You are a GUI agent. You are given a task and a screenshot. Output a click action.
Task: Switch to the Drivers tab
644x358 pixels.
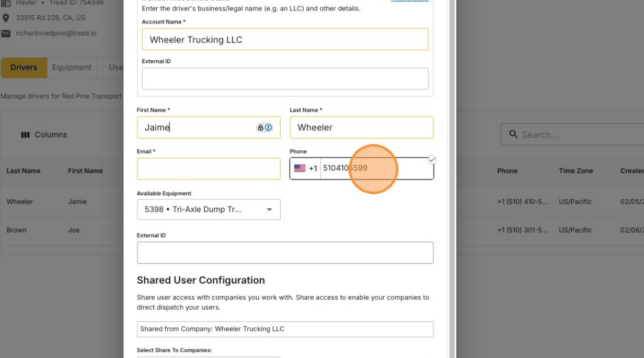tap(24, 68)
